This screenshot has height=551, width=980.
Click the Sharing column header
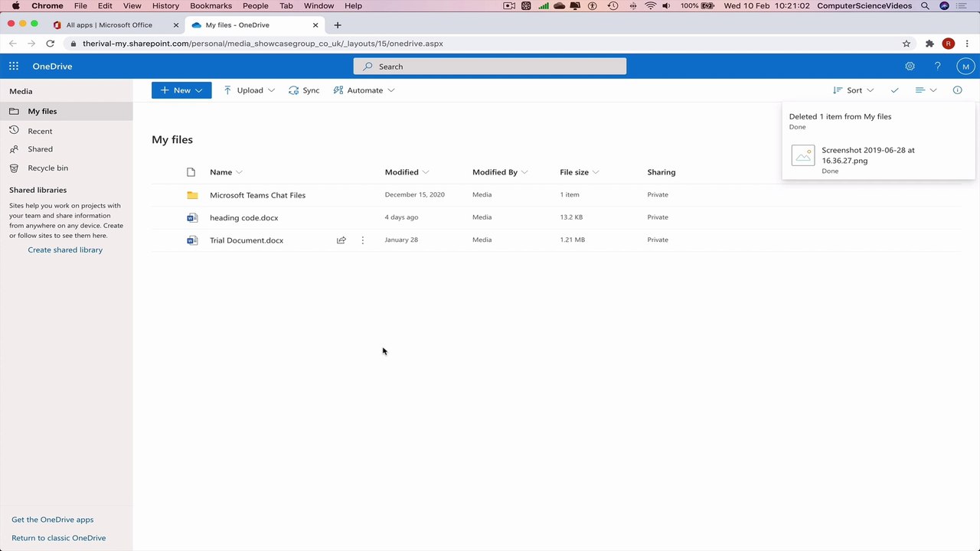pos(661,172)
